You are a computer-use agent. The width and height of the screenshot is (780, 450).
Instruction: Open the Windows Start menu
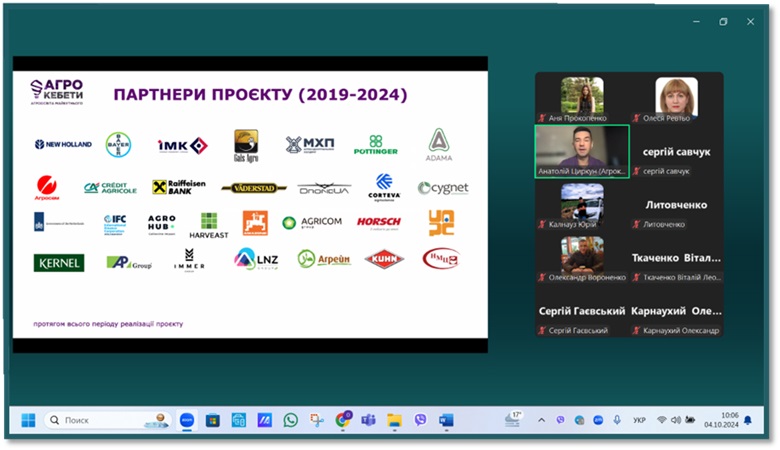point(28,420)
